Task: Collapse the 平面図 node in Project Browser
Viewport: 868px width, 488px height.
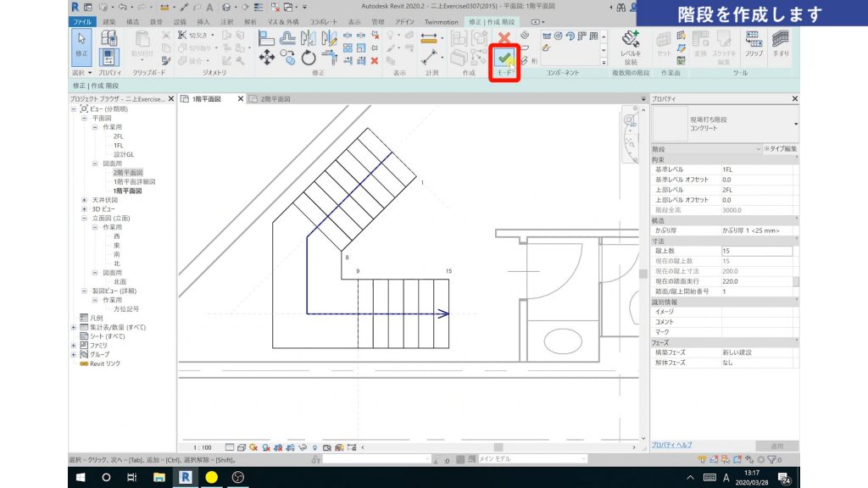Action: [85, 119]
